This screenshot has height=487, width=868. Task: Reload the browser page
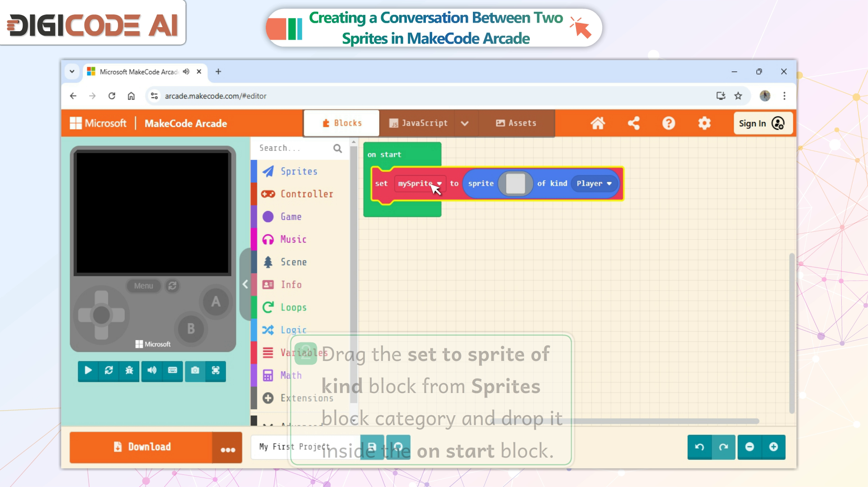[112, 96]
